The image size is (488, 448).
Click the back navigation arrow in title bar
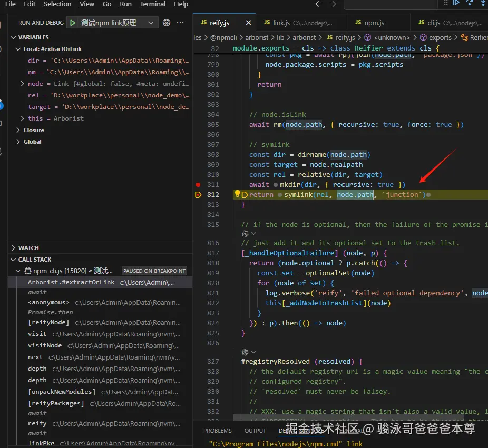[318, 4]
